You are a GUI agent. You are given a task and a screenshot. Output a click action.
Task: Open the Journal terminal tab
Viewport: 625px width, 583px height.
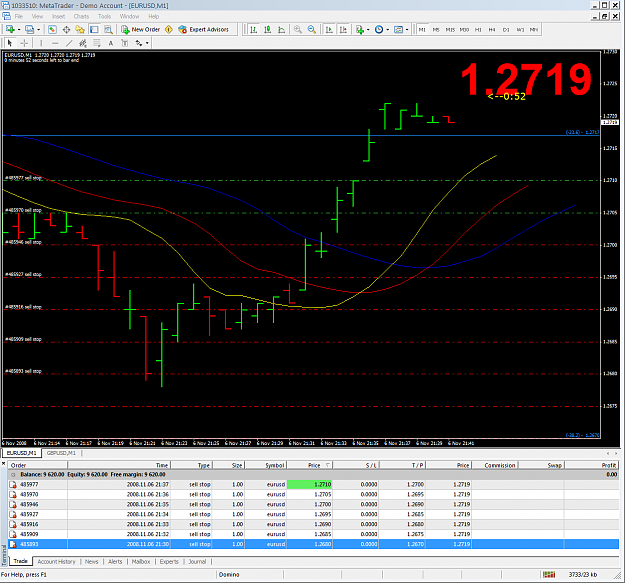pyautogui.click(x=197, y=561)
